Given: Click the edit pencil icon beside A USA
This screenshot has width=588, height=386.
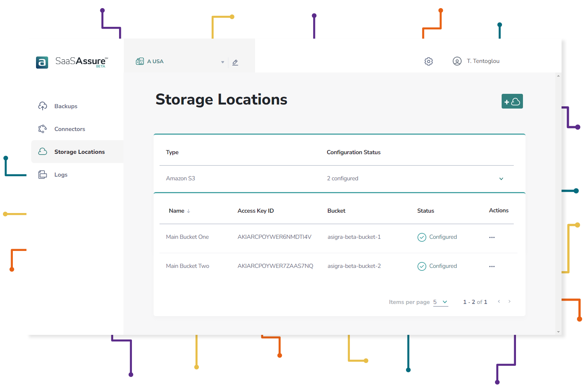Looking at the screenshot, I should [235, 62].
